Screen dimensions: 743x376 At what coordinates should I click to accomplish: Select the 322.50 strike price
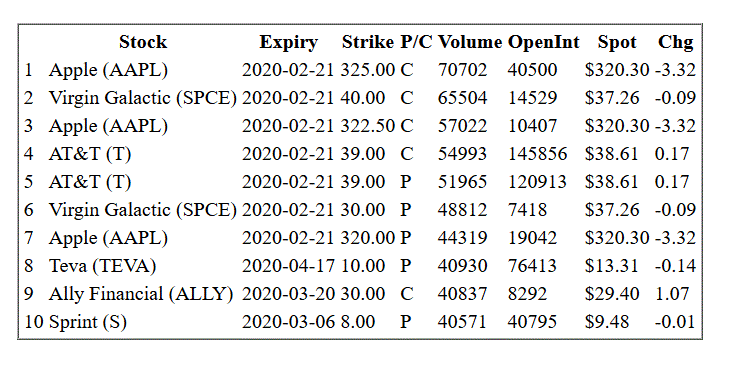click(x=368, y=126)
